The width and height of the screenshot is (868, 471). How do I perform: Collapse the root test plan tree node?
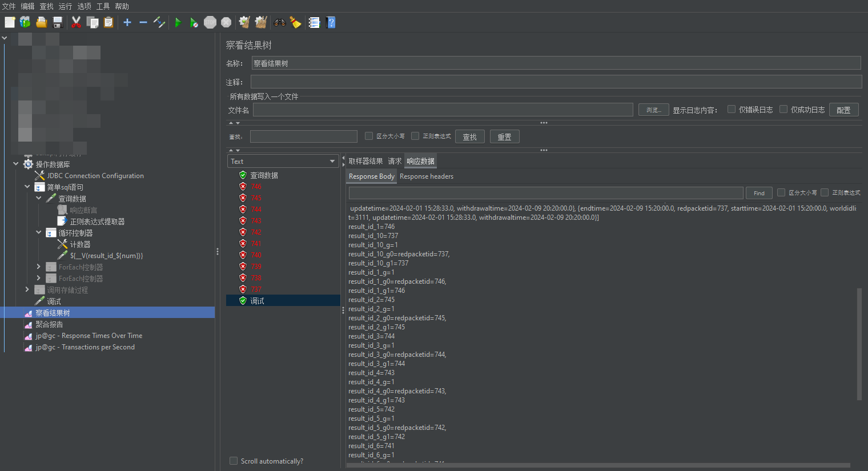click(x=5, y=38)
